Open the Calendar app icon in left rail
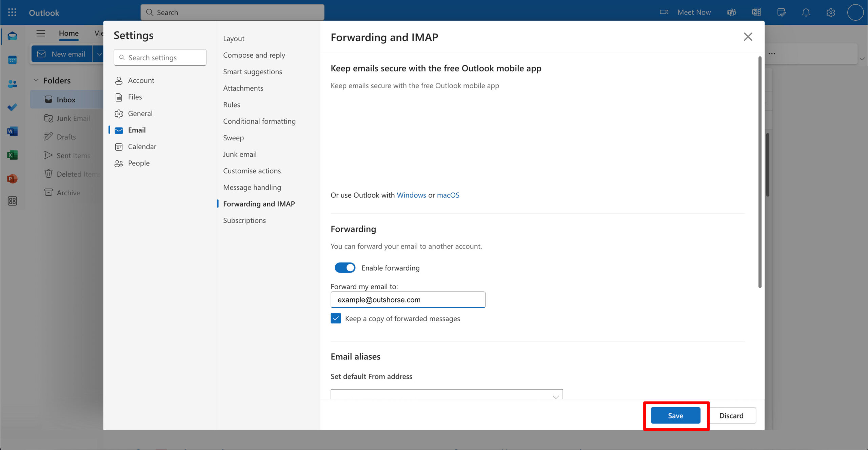 click(x=13, y=60)
